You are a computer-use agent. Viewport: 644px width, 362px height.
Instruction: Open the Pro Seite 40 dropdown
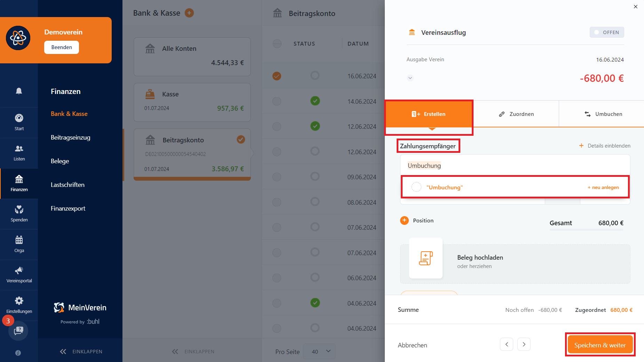[319, 352]
